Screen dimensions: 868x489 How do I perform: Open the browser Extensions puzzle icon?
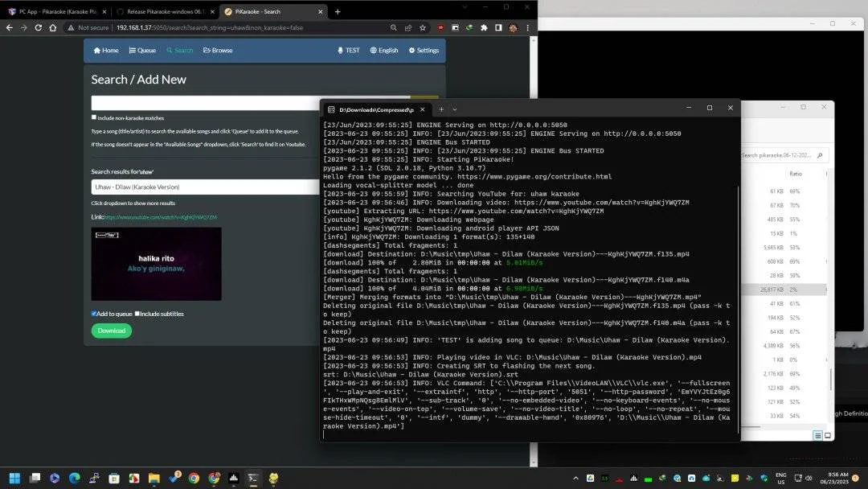pyautogui.click(x=484, y=27)
